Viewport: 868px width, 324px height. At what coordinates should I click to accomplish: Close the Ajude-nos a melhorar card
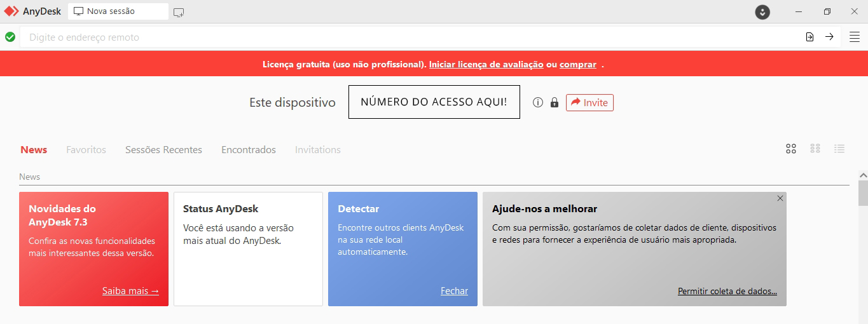(780, 198)
